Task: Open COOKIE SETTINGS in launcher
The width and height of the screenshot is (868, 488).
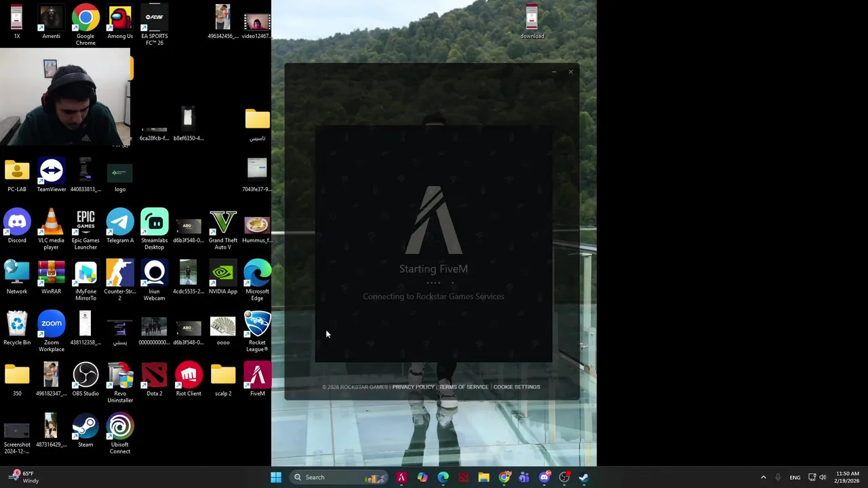Action: 517,387
